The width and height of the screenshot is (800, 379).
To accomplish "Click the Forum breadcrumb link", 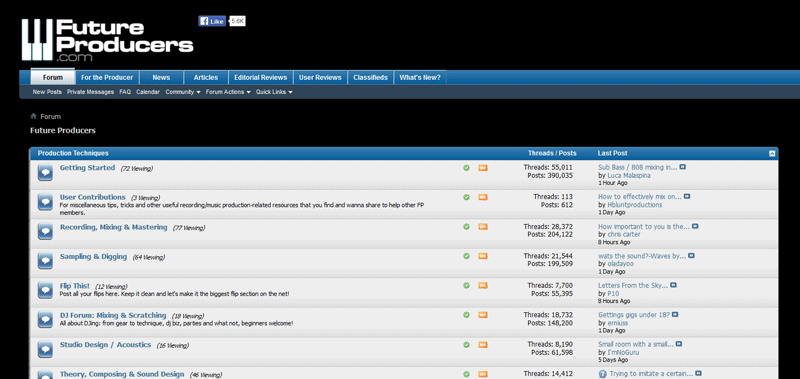I will coord(51,117).
